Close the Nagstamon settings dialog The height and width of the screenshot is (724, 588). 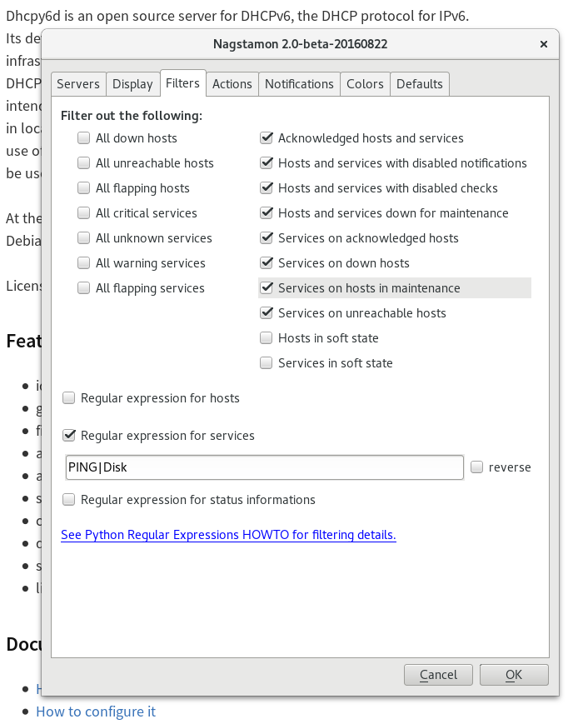(543, 44)
